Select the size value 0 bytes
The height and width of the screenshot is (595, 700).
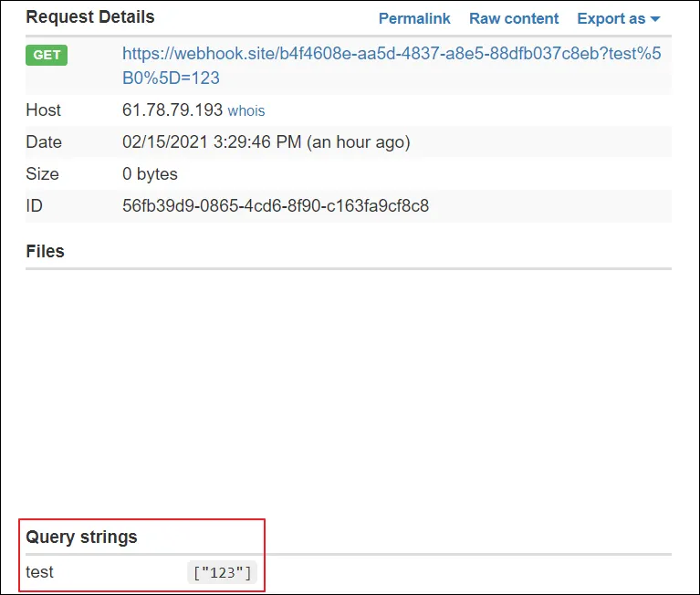[150, 173]
